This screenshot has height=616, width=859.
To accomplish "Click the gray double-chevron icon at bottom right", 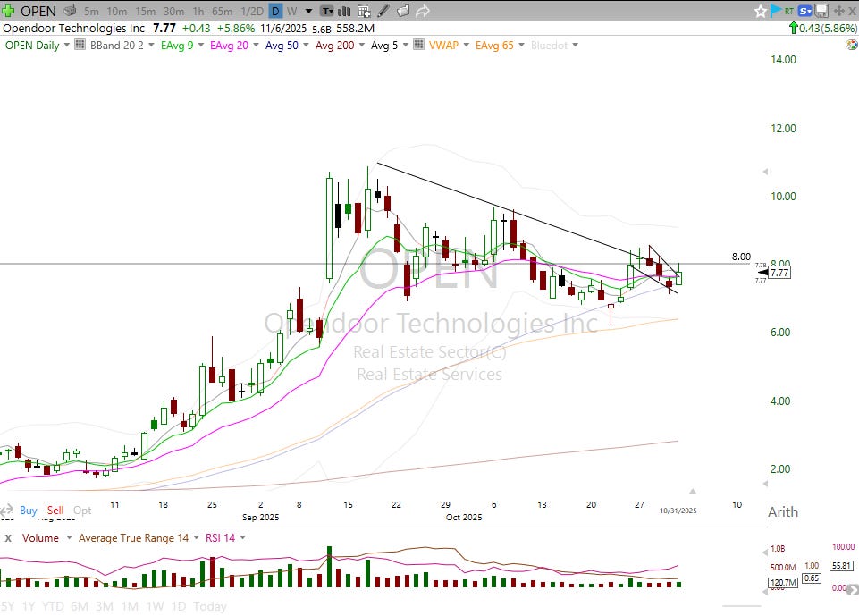I will (853, 590).
